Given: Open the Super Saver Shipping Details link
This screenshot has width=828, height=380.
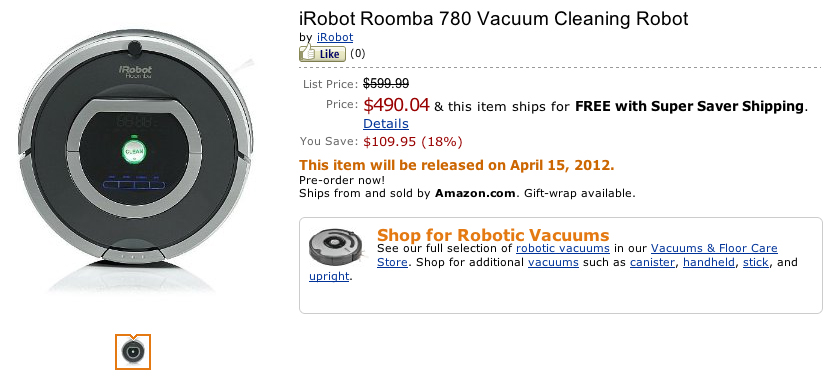Looking at the screenshot, I should coord(385,124).
